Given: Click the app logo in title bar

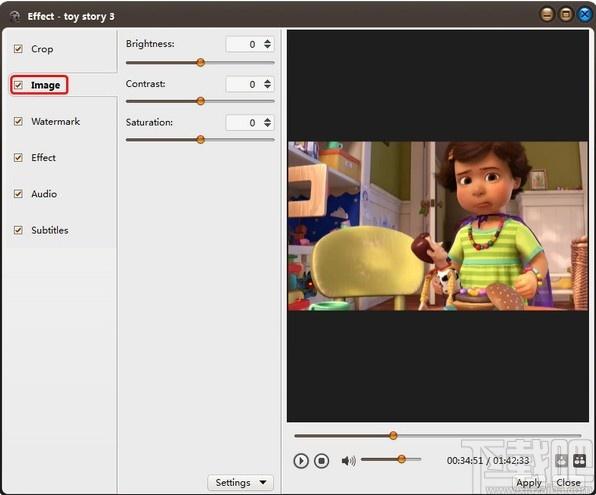Looking at the screenshot, I should coord(15,16).
